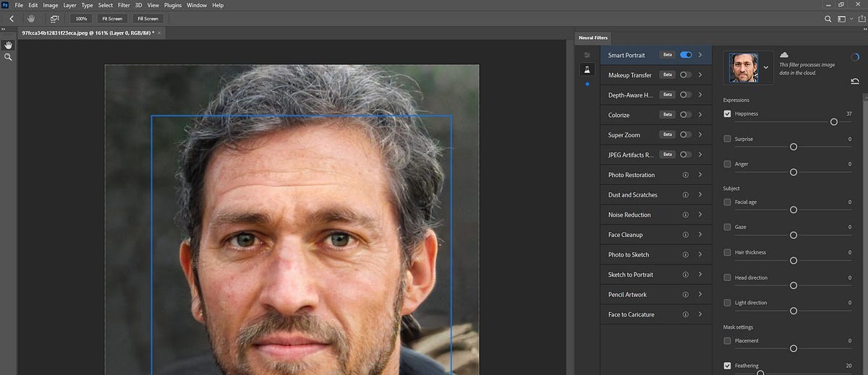Check the Anger checkbox

727,164
